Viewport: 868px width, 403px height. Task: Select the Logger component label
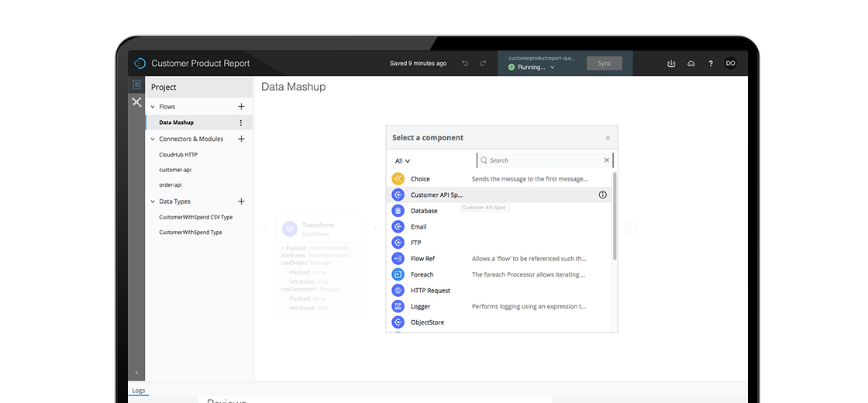[421, 306]
